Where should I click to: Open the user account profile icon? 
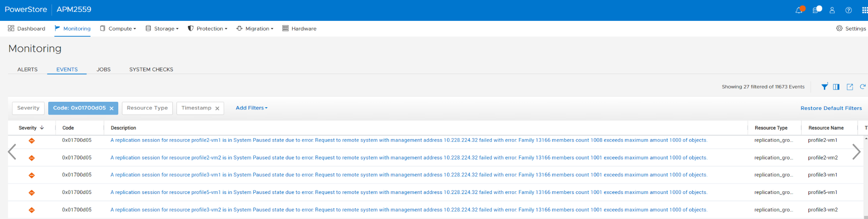[x=832, y=10]
